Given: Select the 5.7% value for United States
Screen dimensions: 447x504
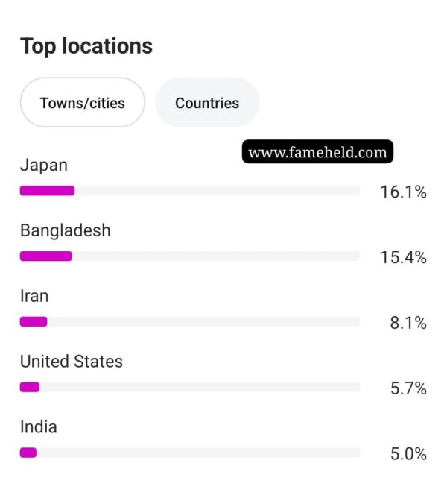Looking at the screenshot, I should click(408, 388).
